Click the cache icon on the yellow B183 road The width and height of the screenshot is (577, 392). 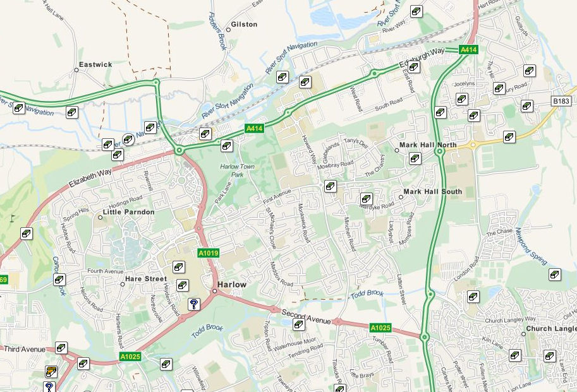coord(509,137)
